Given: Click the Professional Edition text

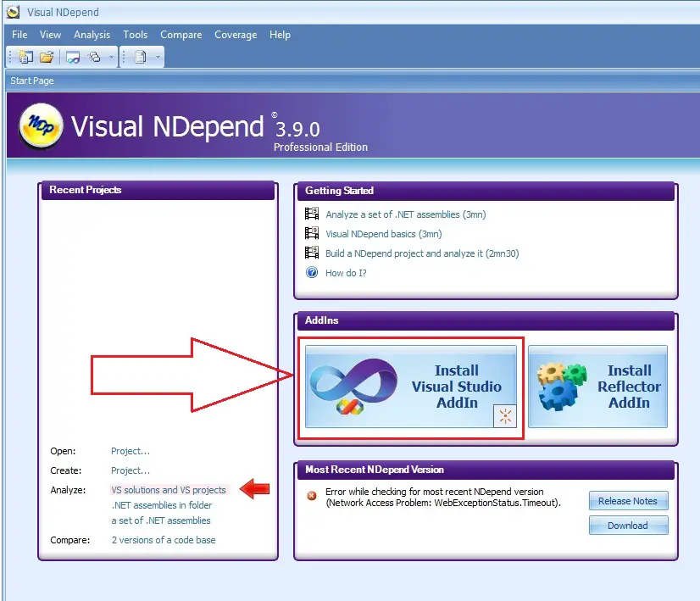Looking at the screenshot, I should 320,147.
